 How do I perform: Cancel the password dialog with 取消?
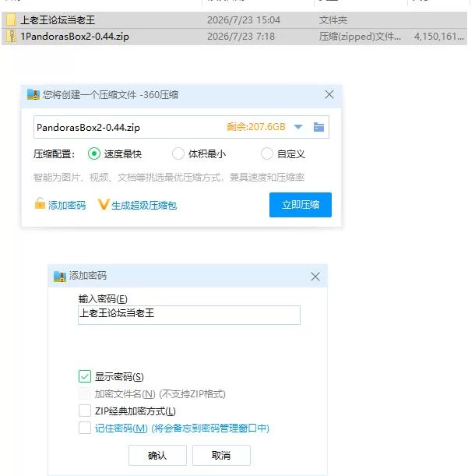pos(221,455)
